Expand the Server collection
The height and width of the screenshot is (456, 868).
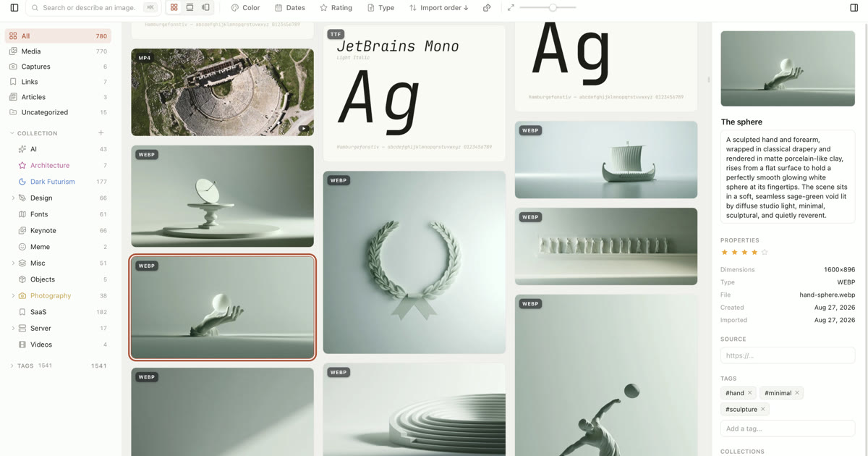click(x=13, y=328)
